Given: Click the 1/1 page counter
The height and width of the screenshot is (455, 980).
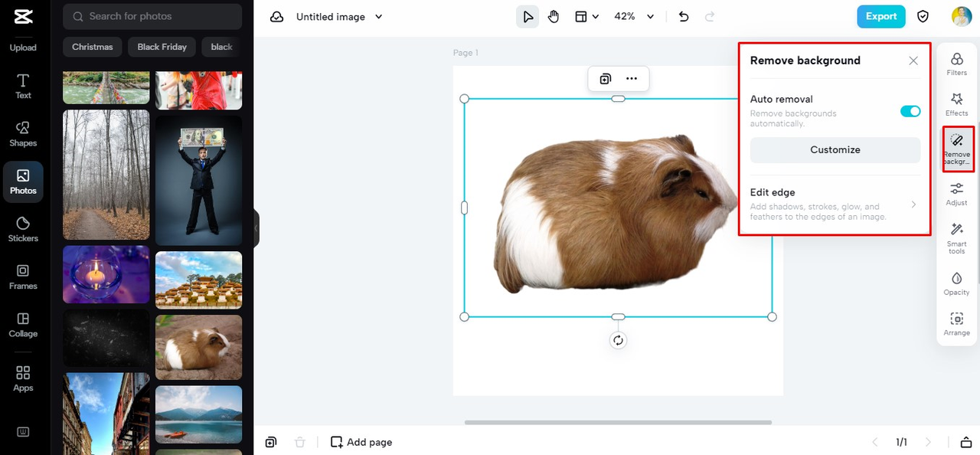Looking at the screenshot, I should tap(902, 442).
